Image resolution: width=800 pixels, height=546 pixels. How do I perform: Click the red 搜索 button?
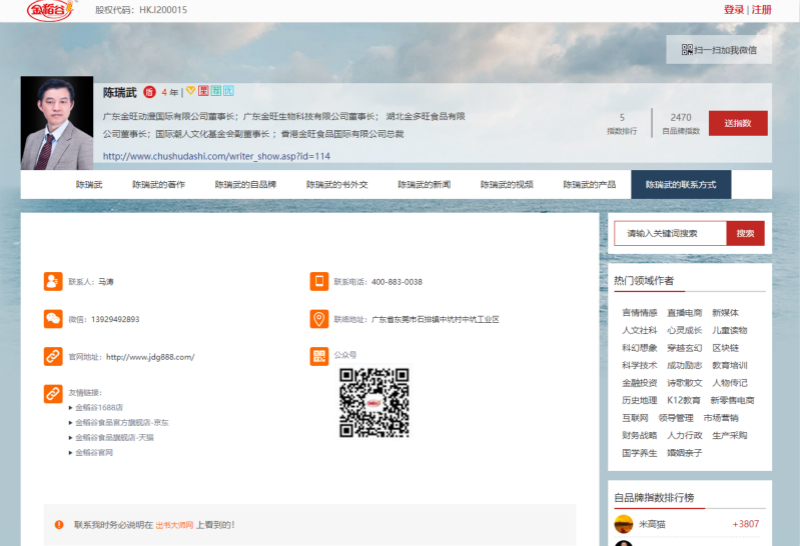[x=745, y=233]
